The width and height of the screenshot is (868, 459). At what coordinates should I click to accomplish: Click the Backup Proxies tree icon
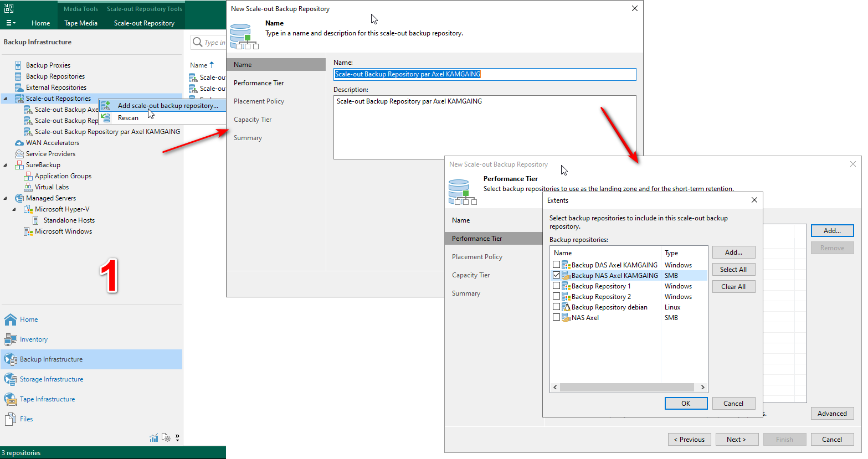tap(18, 65)
